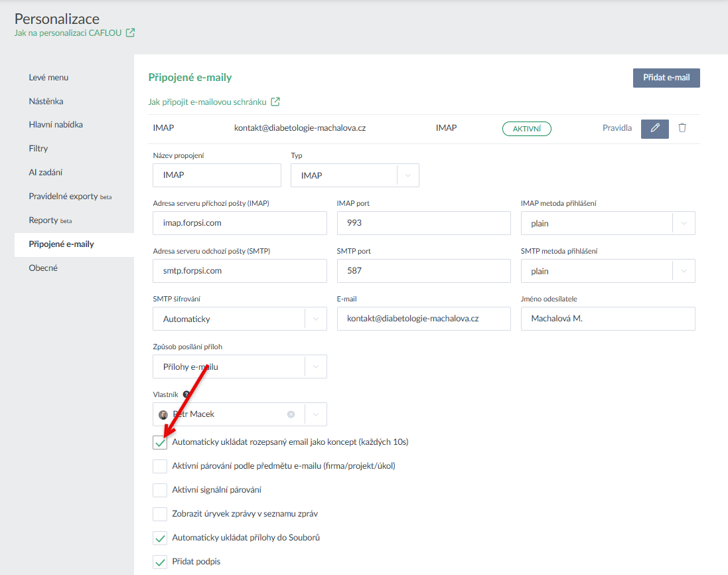This screenshot has width=728, height=575.
Task: Enable Aktivní signální párování checkbox
Action: click(x=160, y=490)
